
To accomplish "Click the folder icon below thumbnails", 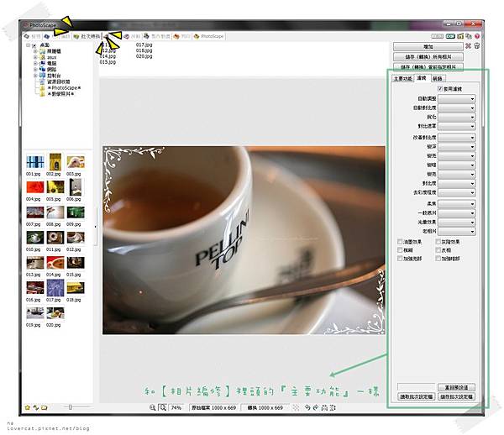I will pyautogui.click(x=45, y=407).
